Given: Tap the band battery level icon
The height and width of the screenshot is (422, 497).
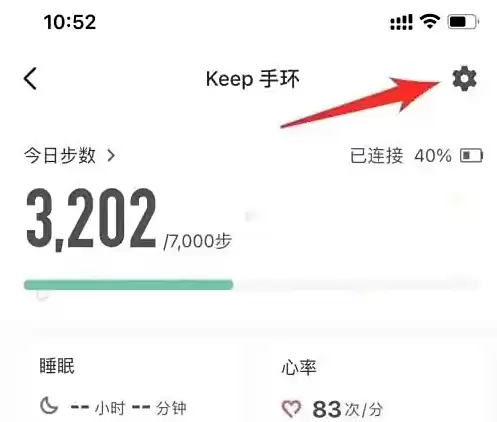Looking at the screenshot, I should coord(471,156).
